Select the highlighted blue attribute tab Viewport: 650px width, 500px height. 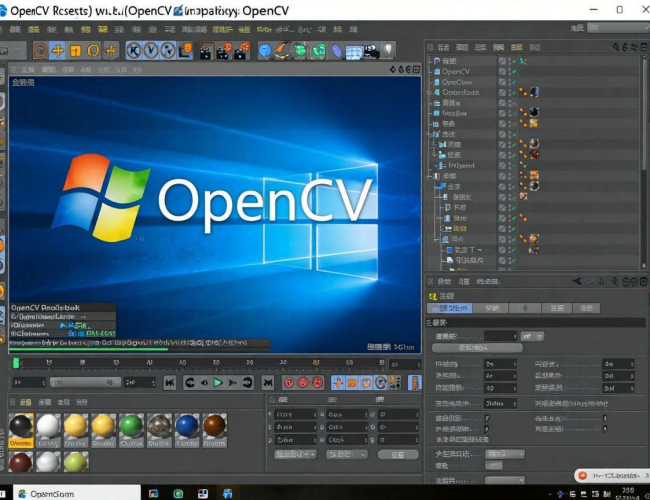449,308
